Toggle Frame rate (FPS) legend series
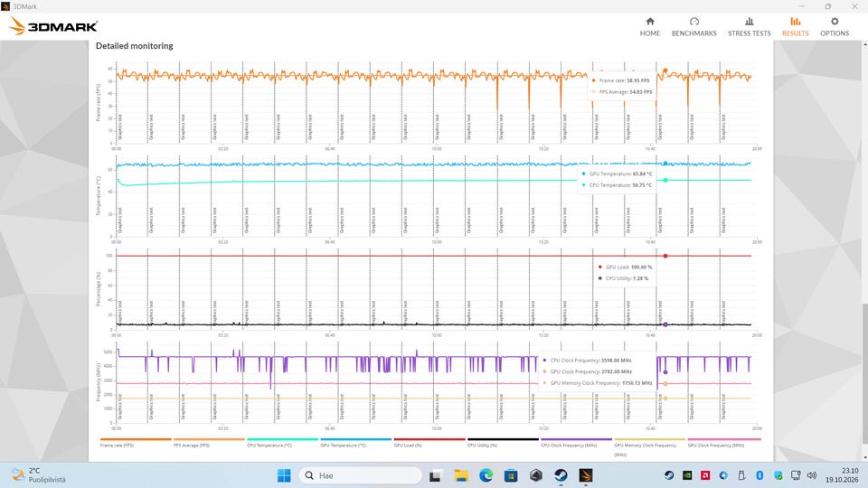This screenshot has width=868, height=488. (x=136, y=442)
